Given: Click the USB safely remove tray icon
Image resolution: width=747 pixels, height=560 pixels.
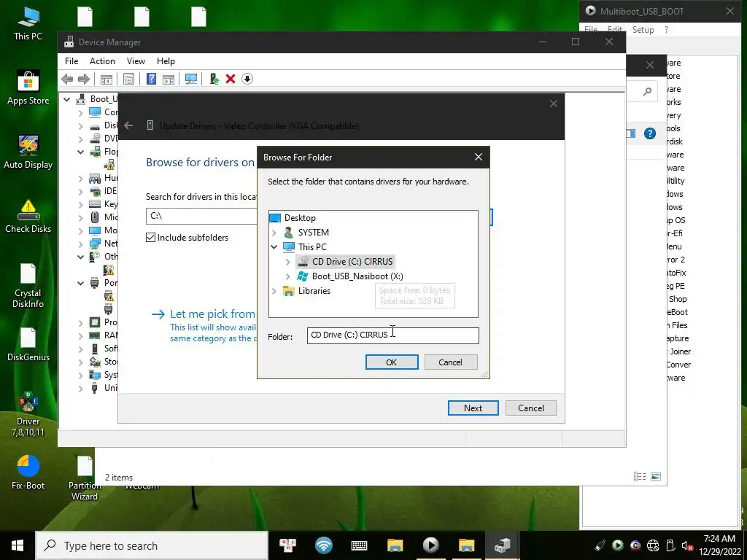Looking at the screenshot, I should (x=670, y=545).
